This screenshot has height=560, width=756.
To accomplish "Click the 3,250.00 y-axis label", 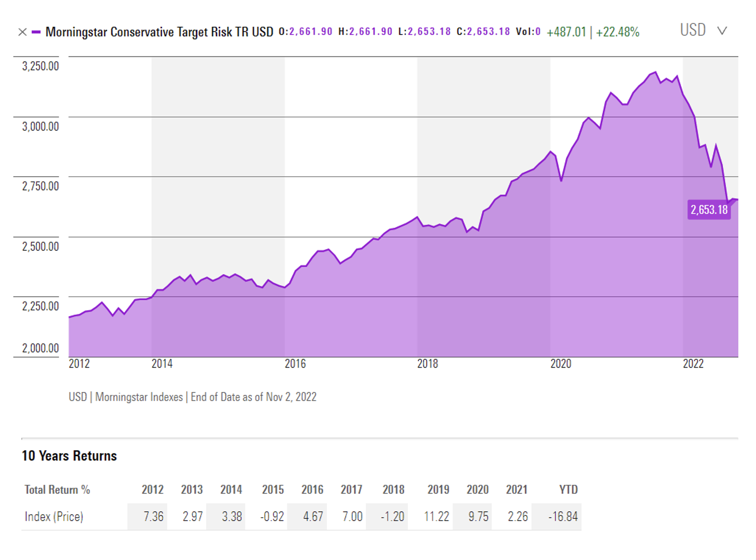I will (x=41, y=66).
